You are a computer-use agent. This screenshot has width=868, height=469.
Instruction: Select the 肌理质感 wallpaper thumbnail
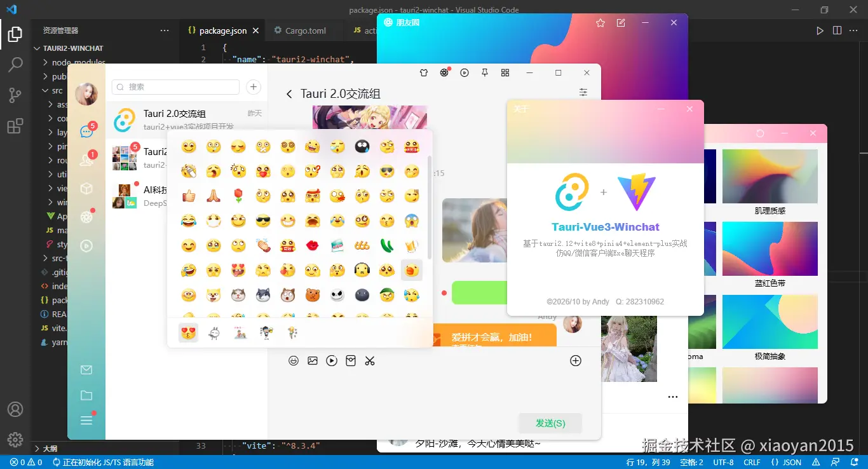(770, 176)
